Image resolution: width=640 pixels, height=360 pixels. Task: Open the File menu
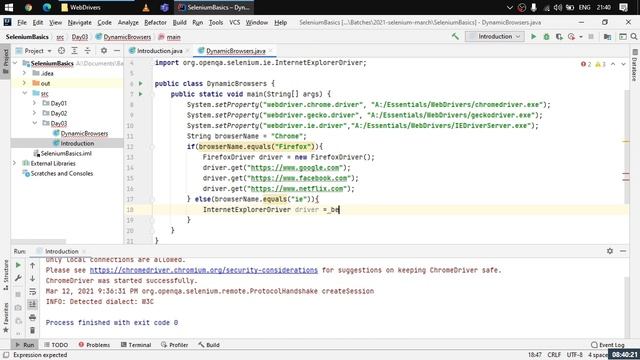click(x=22, y=22)
